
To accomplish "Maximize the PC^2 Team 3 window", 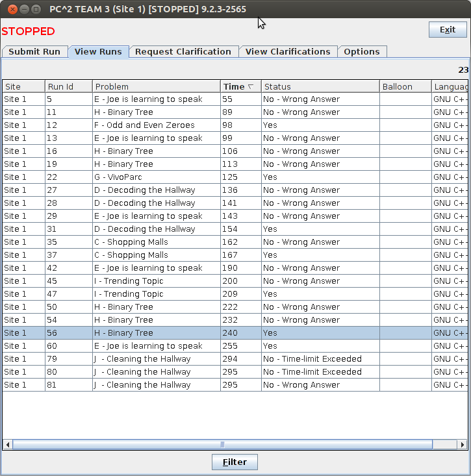I will click(x=36, y=9).
